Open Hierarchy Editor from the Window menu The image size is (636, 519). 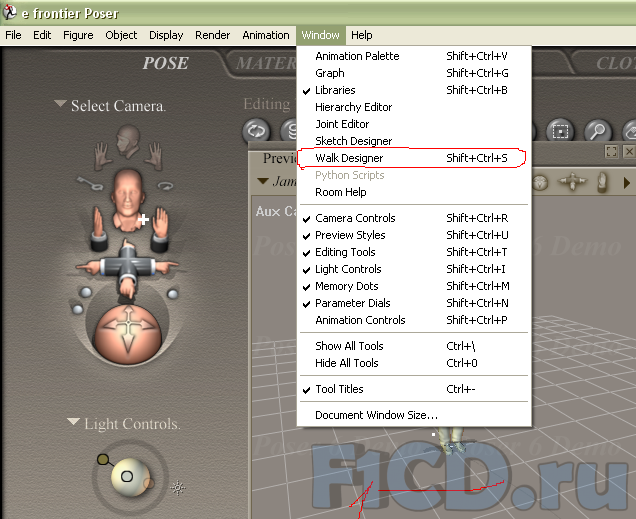(x=414, y=107)
